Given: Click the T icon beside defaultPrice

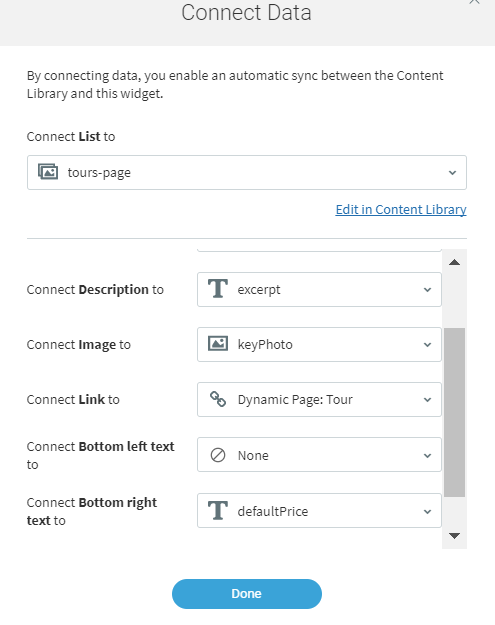Looking at the screenshot, I should pyautogui.click(x=218, y=511).
